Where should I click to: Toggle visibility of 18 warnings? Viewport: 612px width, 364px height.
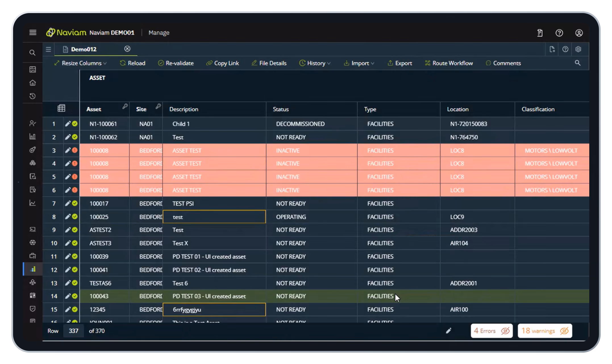(564, 331)
